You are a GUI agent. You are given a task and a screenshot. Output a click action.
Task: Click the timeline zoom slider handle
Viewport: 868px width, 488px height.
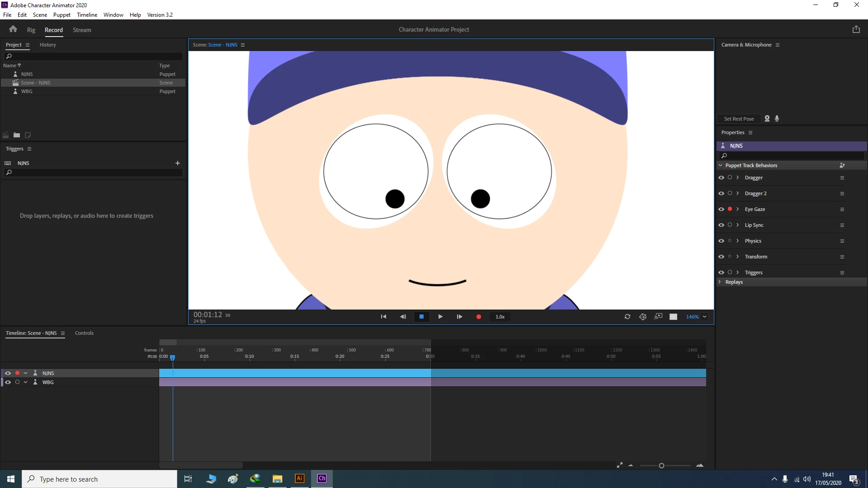tap(661, 466)
